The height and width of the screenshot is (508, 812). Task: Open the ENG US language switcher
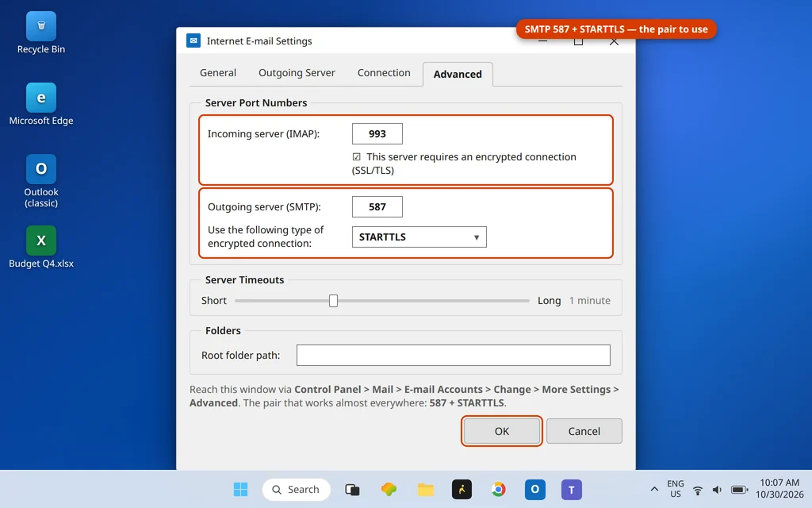click(676, 489)
